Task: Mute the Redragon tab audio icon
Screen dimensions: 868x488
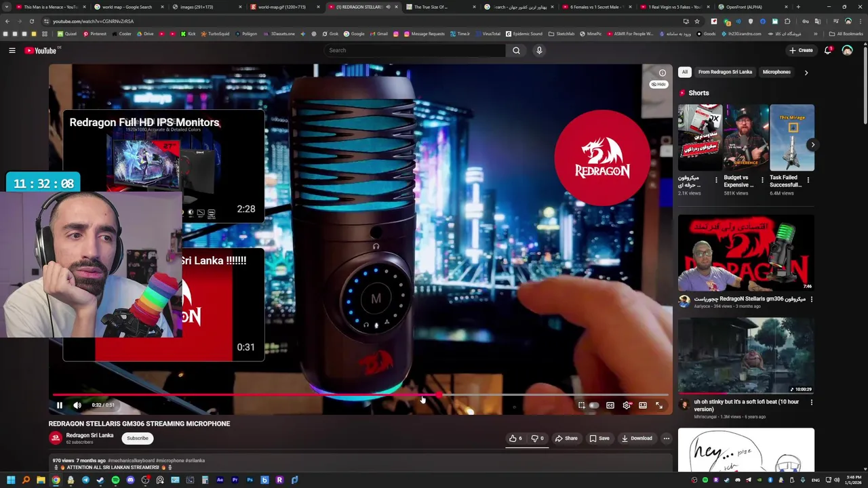Action: (x=389, y=7)
